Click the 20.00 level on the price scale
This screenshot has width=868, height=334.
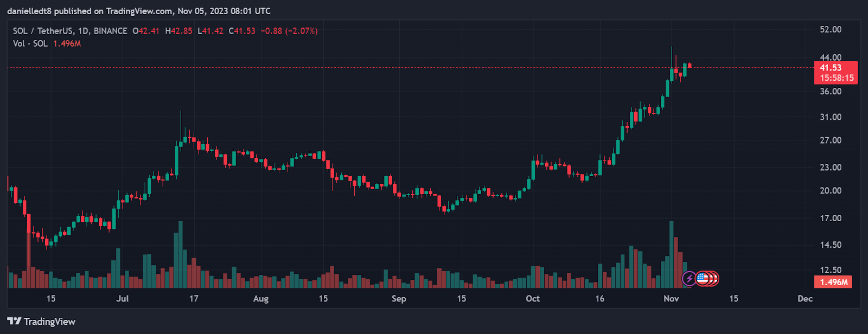point(831,190)
